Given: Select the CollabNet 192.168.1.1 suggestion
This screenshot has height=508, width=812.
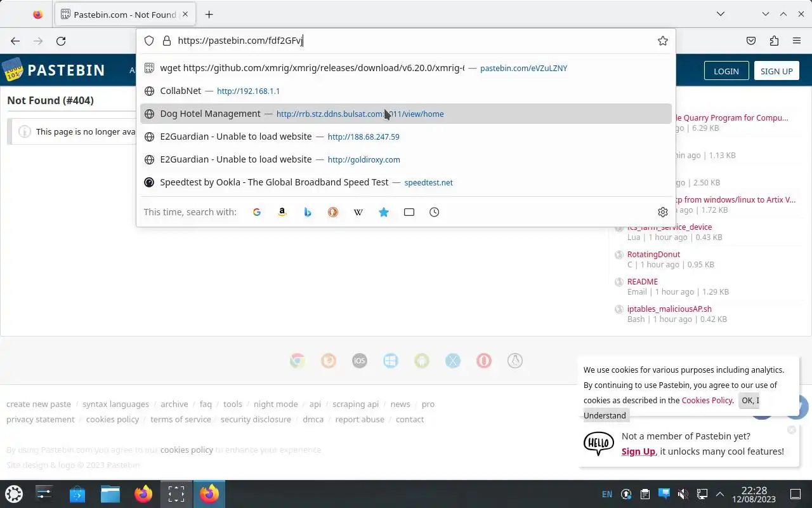Looking at the screenshot, I should point(406,91).
